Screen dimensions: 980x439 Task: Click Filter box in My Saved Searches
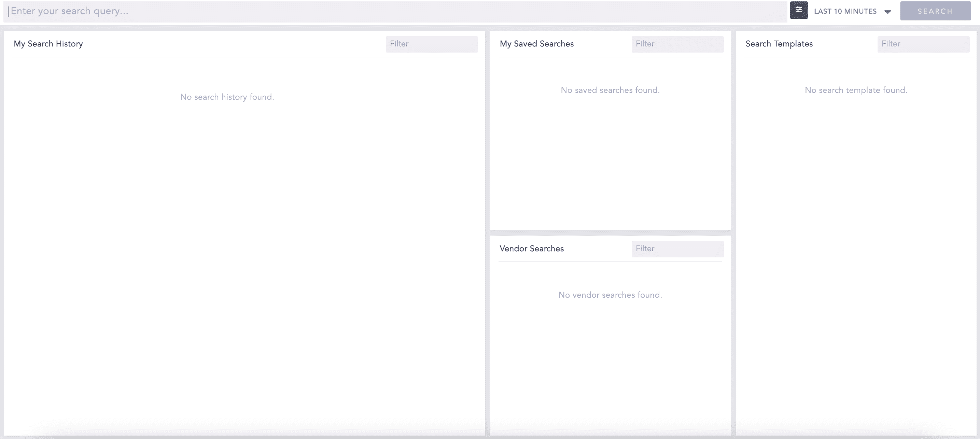[x=677, y=44]
